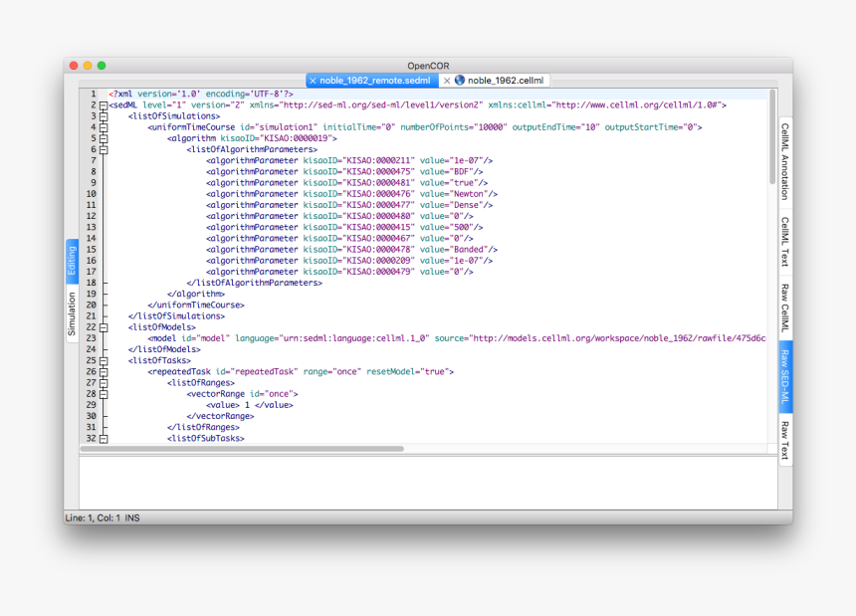Open the CellML Text view

coord(784,241)
